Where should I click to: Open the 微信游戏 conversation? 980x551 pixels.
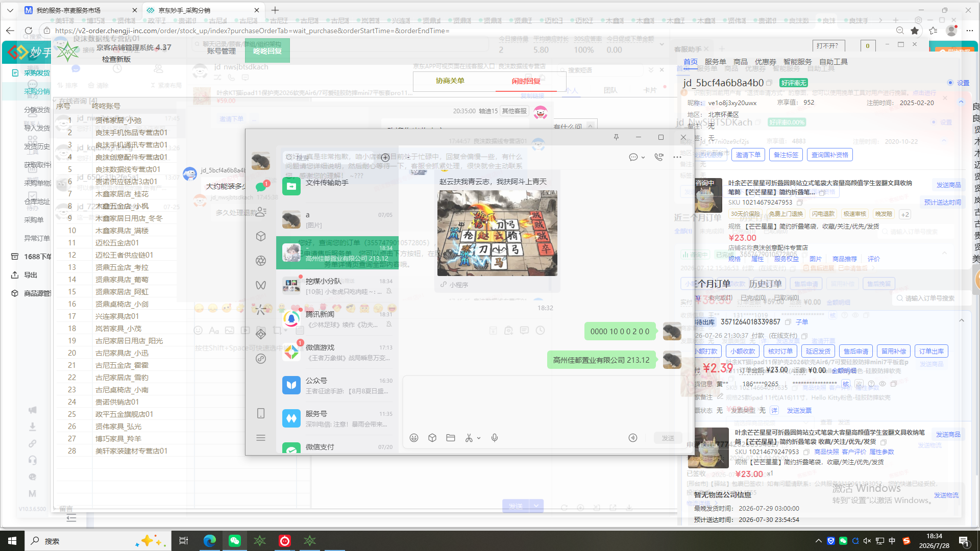click(x=337, y=352)
